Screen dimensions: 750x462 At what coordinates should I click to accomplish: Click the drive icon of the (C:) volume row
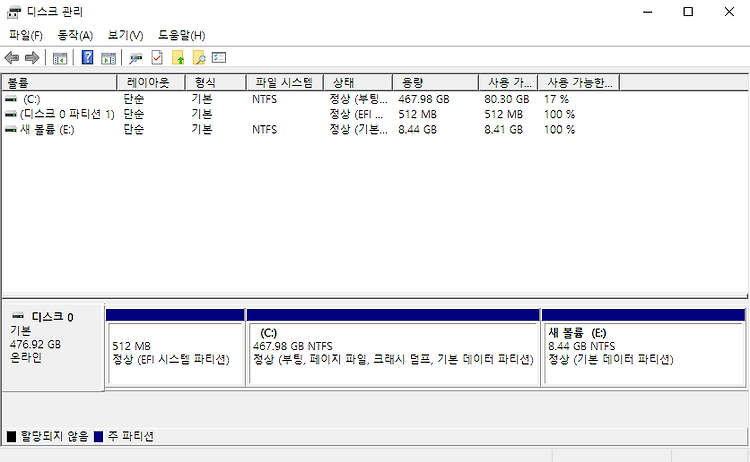click(11, 99)
